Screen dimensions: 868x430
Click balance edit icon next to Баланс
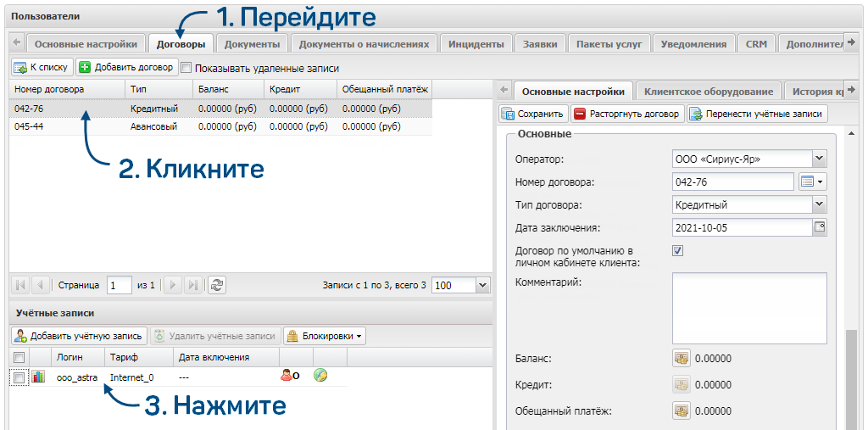pyautogui.click(x=681, y=359)
